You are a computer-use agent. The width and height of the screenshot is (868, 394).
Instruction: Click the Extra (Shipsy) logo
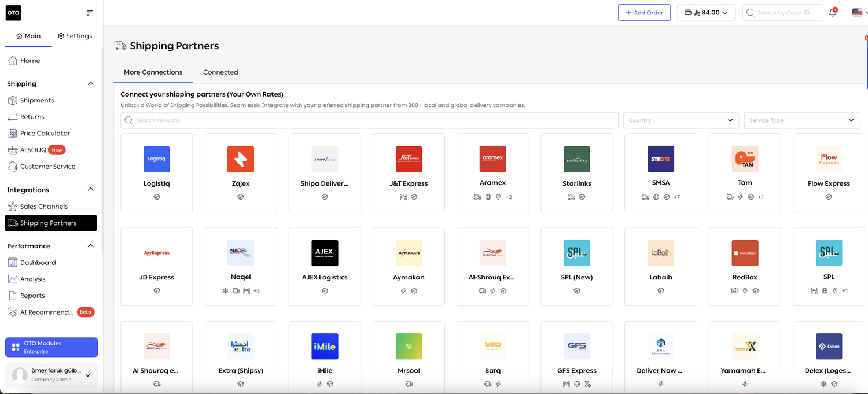pyautogui.click(x=241, y=347)
